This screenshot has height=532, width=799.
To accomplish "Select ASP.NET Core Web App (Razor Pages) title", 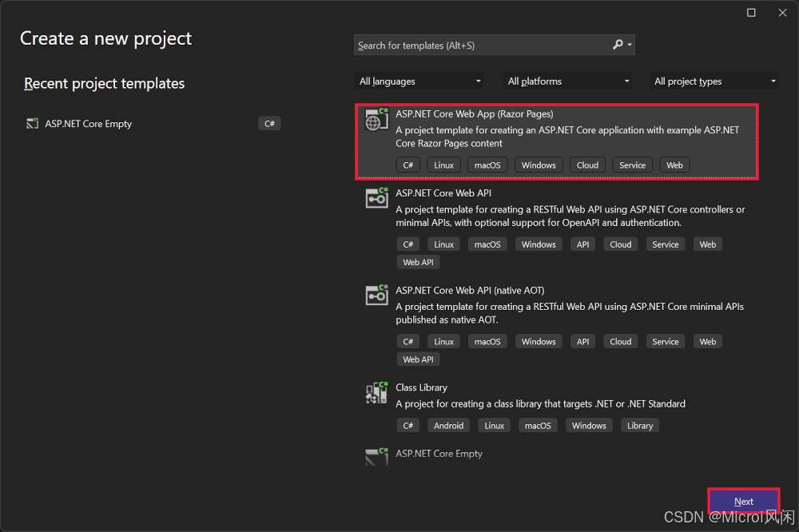I will [x=475, y=113].
